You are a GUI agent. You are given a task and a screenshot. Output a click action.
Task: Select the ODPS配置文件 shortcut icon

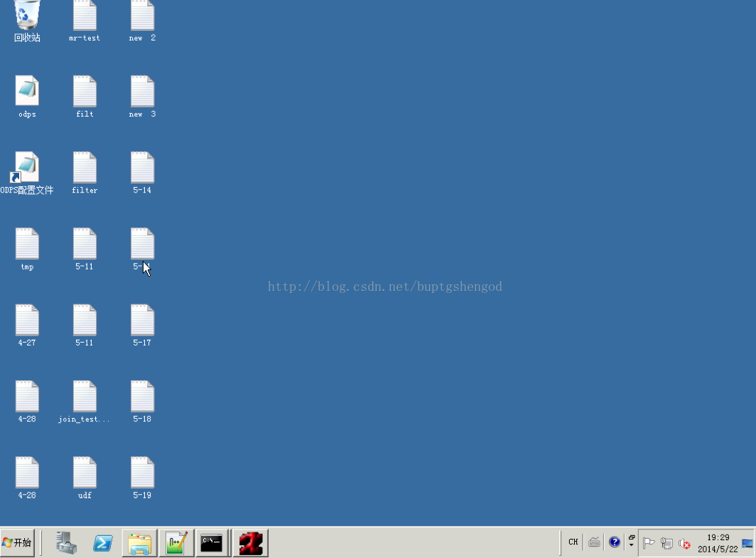[27, 173]
